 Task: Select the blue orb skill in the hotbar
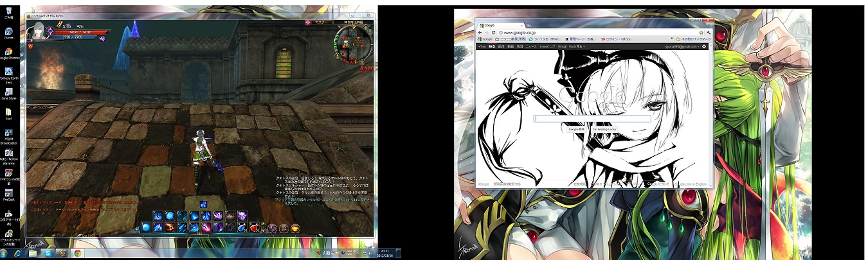(147, 227)
